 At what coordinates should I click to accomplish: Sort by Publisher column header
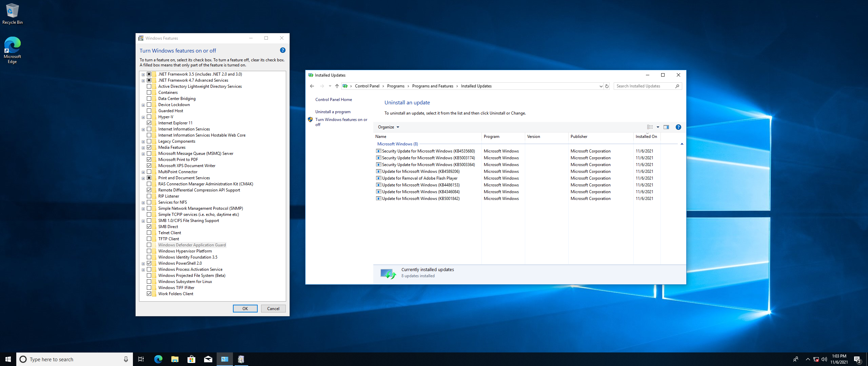coord(601,137)
